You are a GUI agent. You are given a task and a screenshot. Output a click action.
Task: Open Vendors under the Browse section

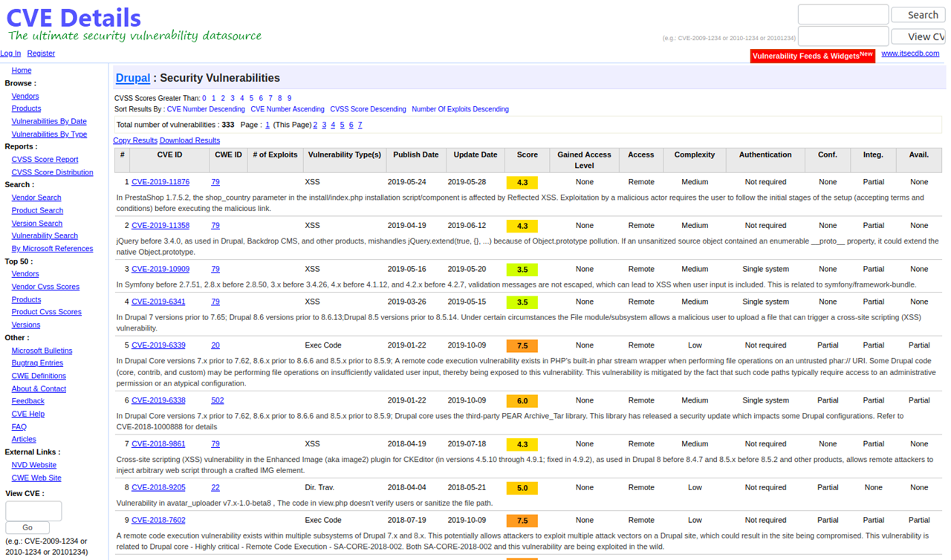click(x=25, y=97)
